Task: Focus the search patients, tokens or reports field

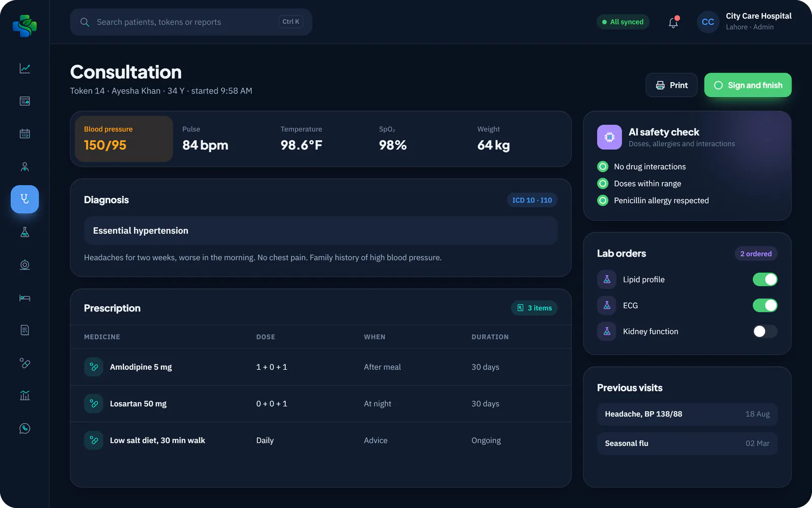Action: [x=191, y=22]
